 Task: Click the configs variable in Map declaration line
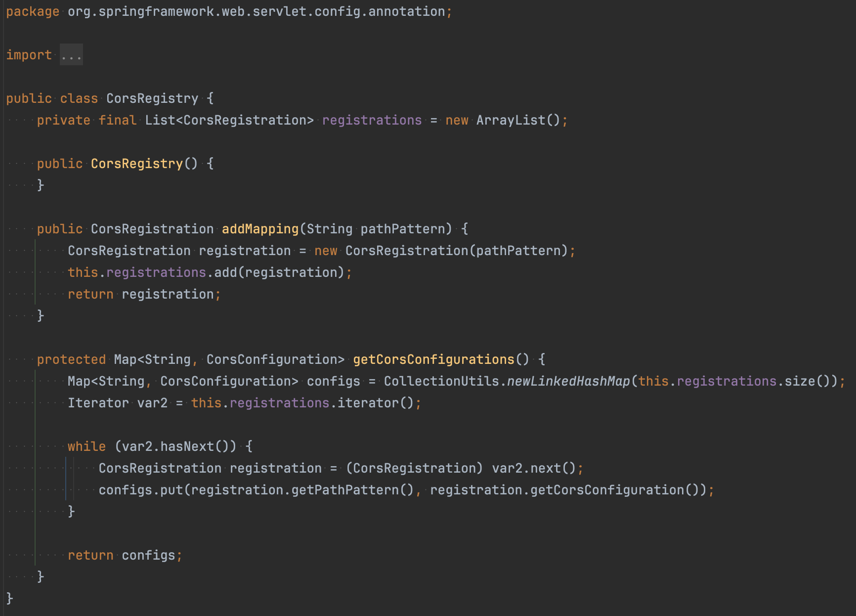point(334,381)
